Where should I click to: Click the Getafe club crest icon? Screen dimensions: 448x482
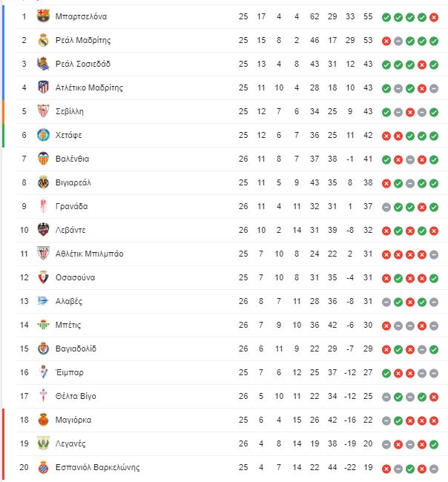click(43, 135)
